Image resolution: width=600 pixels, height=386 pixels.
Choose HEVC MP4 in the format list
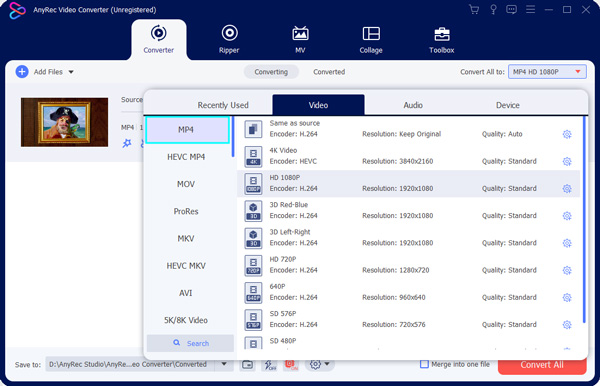pyautogui.click(x=186, y=157)
